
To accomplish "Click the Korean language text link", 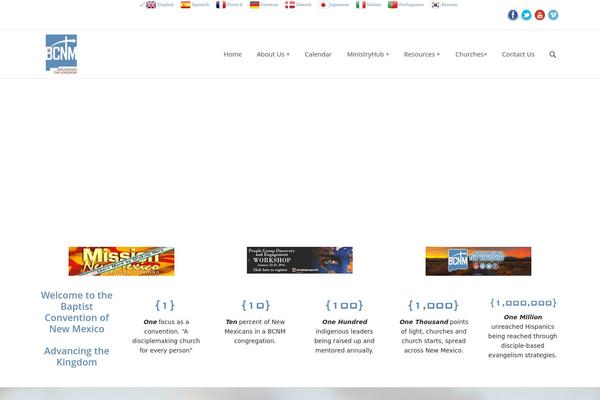I will pyautogui.click(x=450, y=5).
